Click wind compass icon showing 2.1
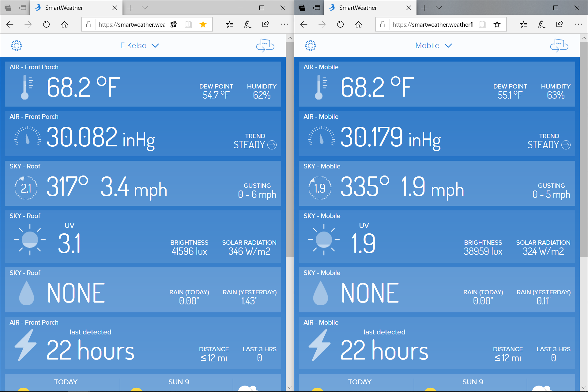This screenshot has height=392, width=588. 26,188
